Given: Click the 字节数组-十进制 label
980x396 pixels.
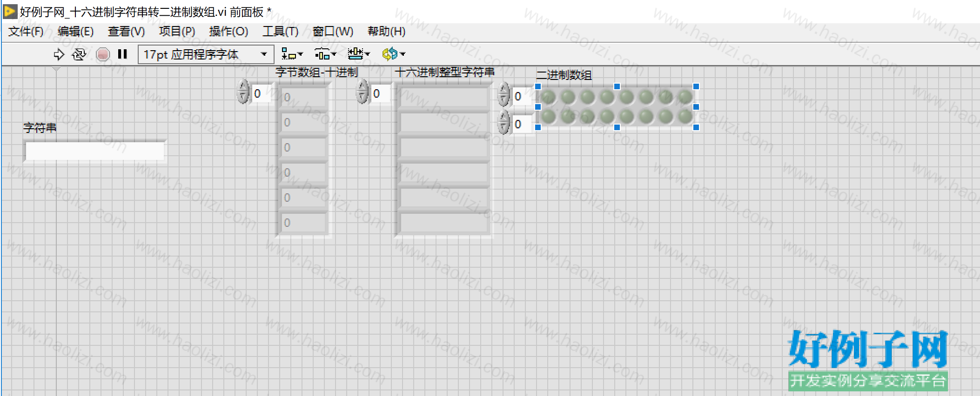Looking at the screenshot, I should pos(316,72).
